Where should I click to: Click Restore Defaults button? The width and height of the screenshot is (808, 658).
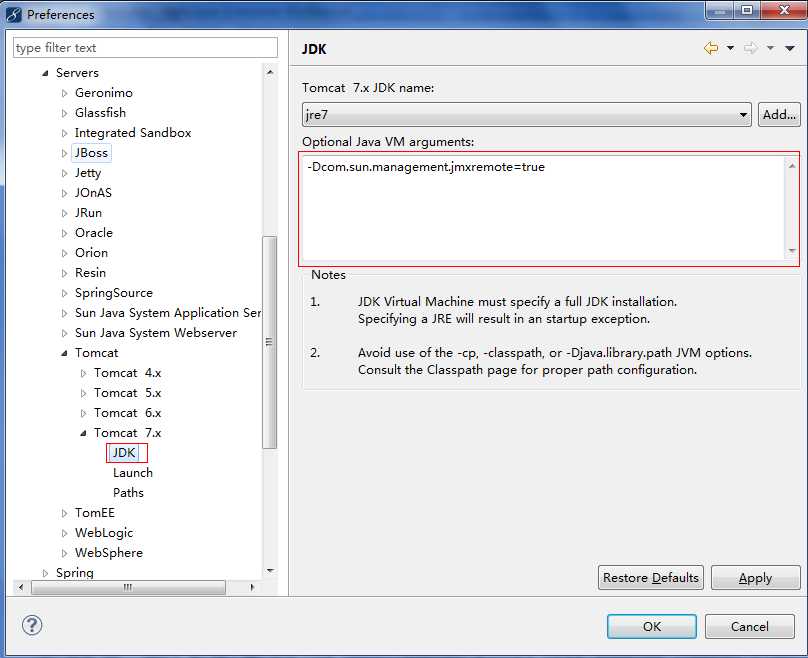(x=650, y=578)
